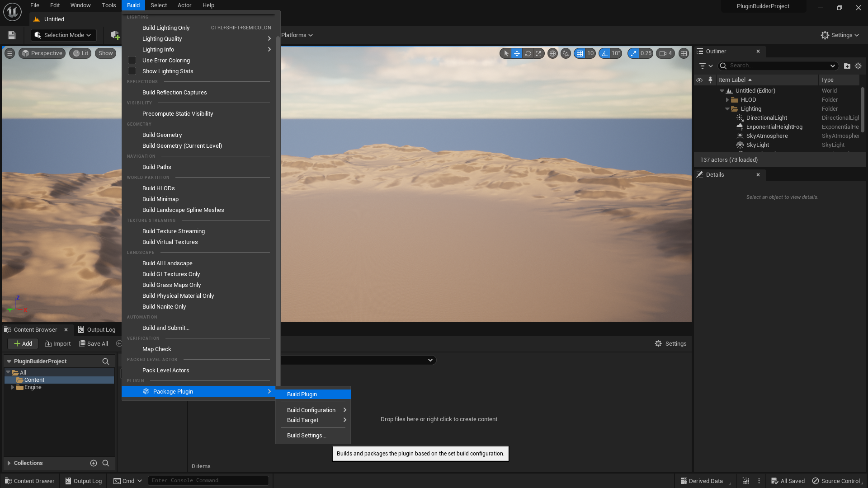
Task: Check the Show Lighting Stats option
Action: (132, 71)
